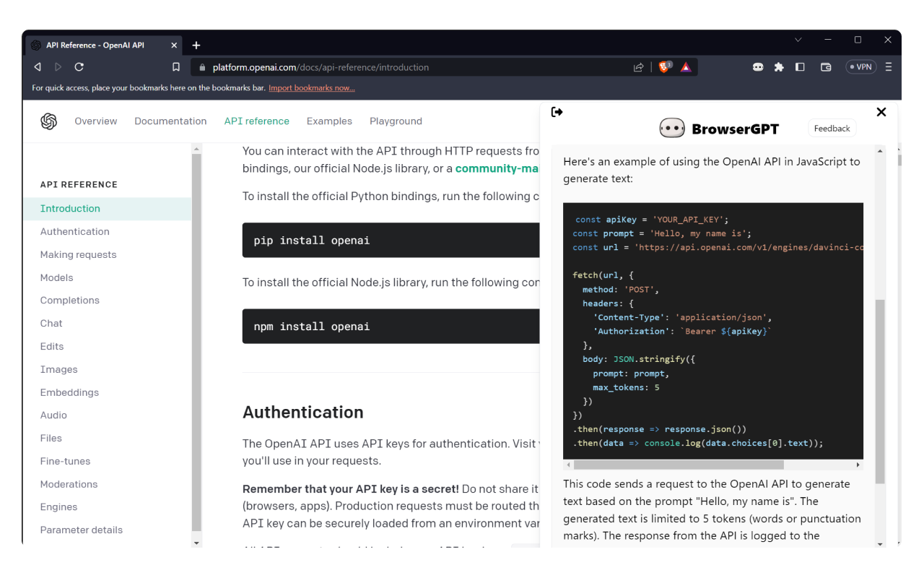
Task: Open Moderations in sidebar
Action: tap(69, 485)
